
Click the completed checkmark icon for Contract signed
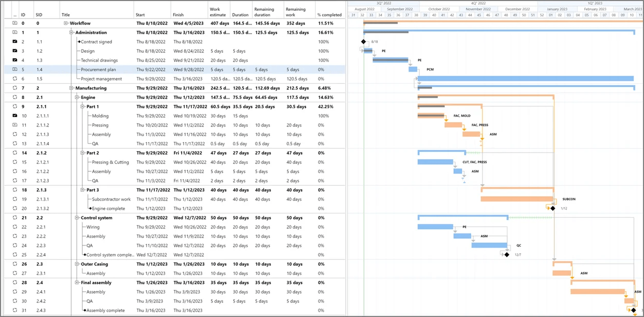14,42
